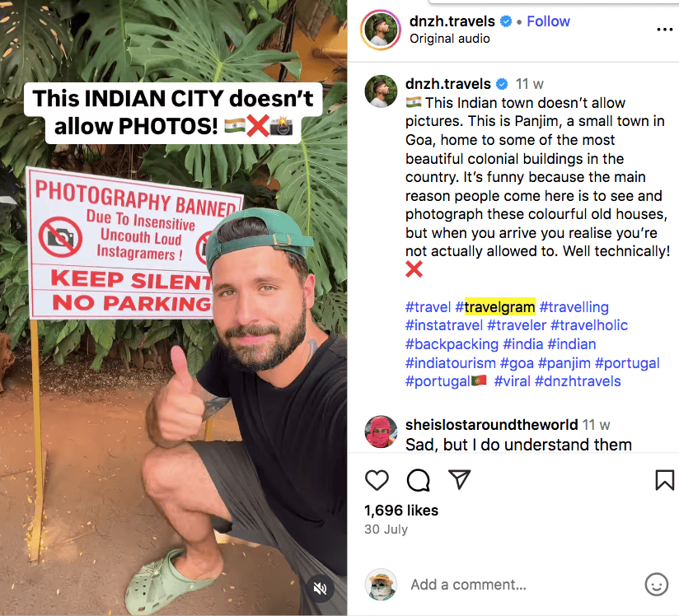Click the Add a comment field
The width and height of the screenshot is (679, 616).
tap(468, 585)
